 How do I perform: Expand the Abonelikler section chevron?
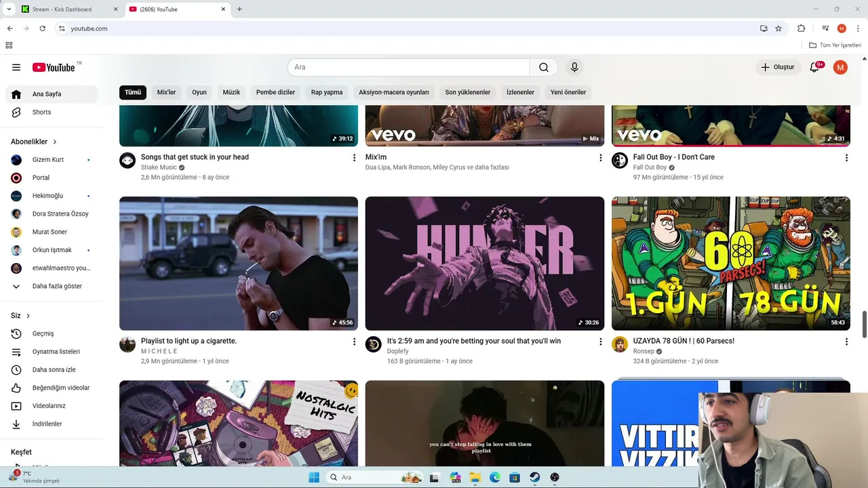coord(55,142)
